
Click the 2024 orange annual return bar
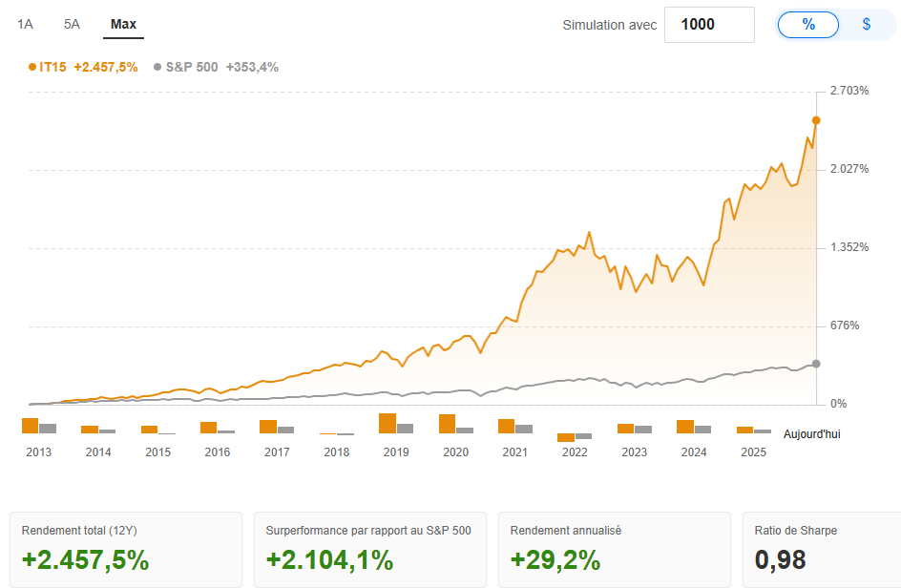pos(685,427)
